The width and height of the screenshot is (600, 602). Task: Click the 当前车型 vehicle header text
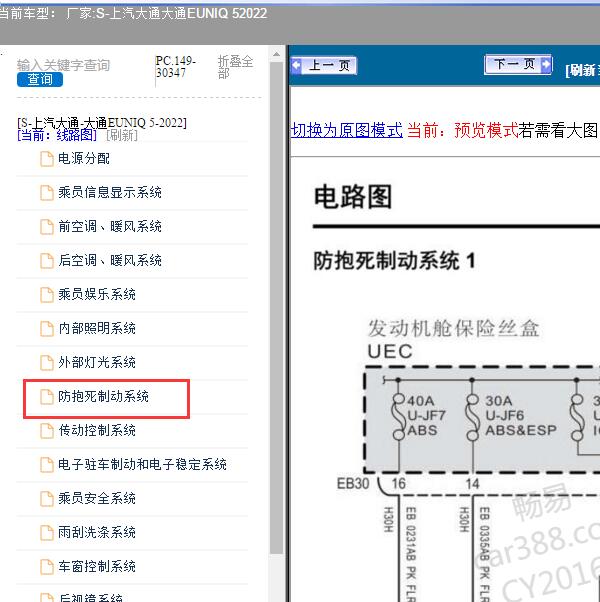point(134,14)
